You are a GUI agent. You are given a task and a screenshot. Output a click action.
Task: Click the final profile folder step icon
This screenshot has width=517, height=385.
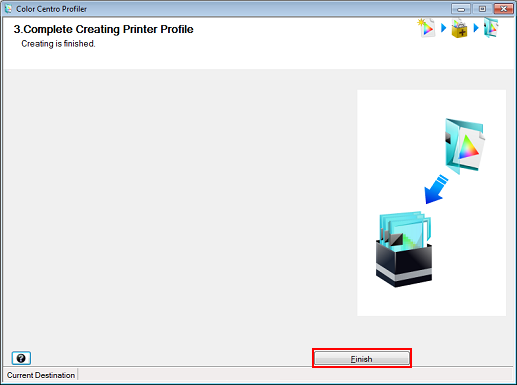click(491, 28)
